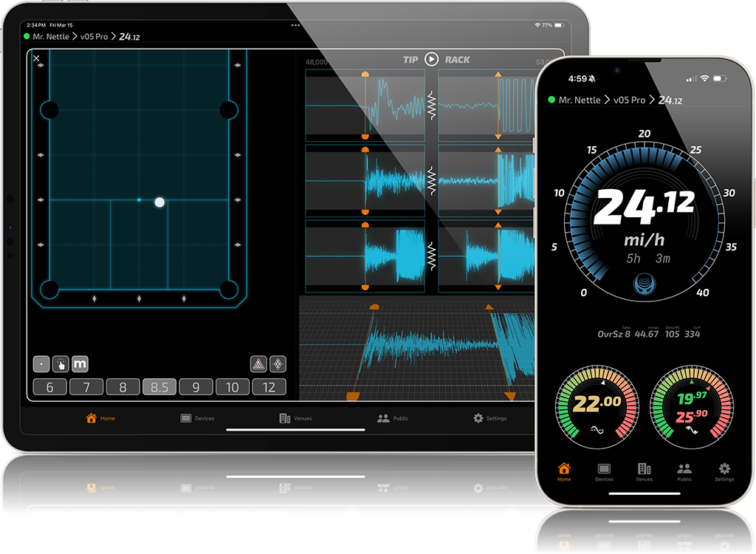
Task: Open the Devices tab on tablet
Action: tap(197, 418)
